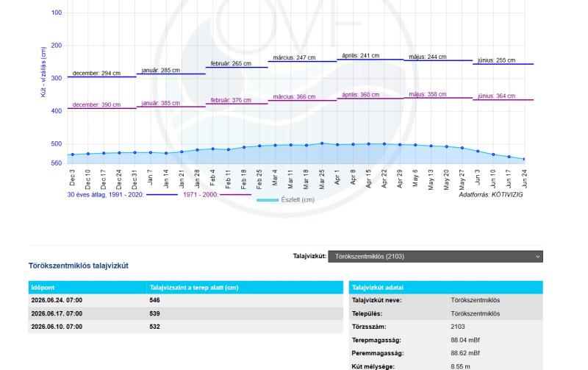Click the value 532 in the table
This screenshot has width=588, height=370.
click(x=154, y=327)
